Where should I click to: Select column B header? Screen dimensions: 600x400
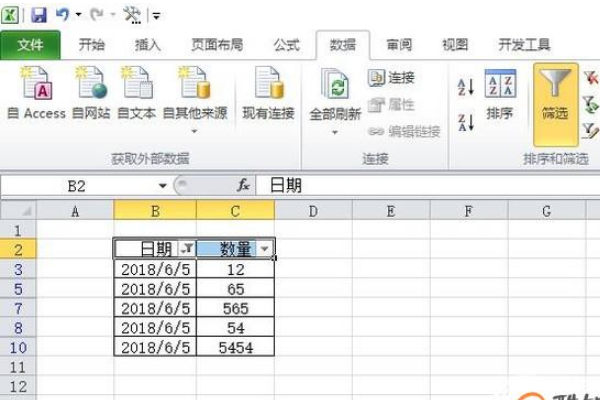(x=155, y=210)
